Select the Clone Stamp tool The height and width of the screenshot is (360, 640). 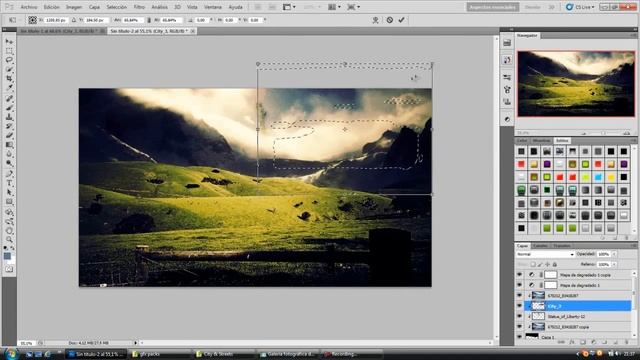[9, 117]
